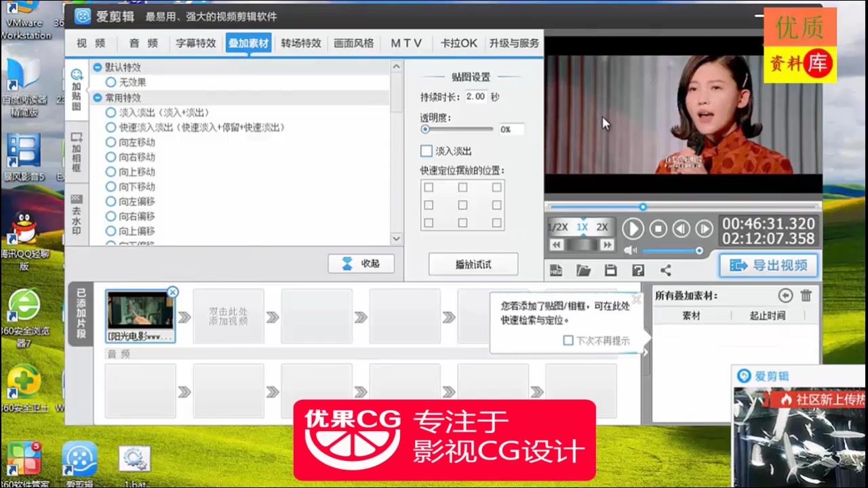This screenshot has width=868, height=488.
Task: Remove the added clip via its X badge
Action: point(172,292)
